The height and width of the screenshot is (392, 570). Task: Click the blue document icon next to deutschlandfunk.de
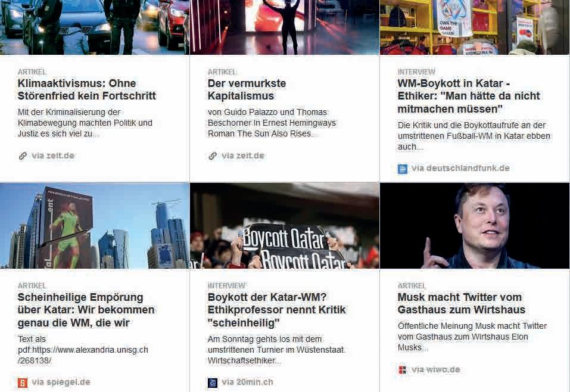pos(403,169)
